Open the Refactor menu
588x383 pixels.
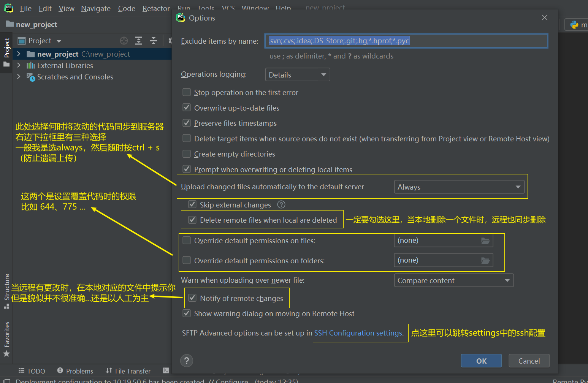coord(156,8)
